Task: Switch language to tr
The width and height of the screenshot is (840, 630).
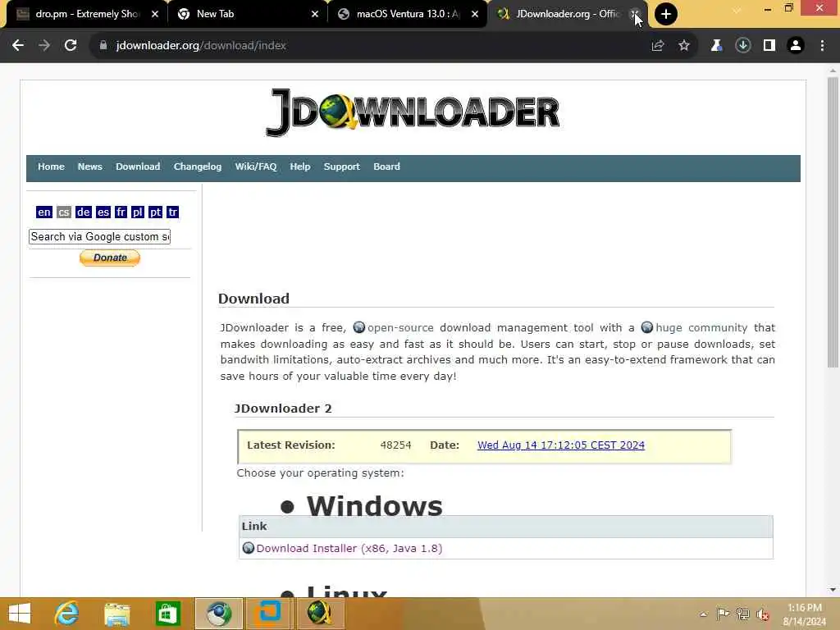Action: 172,212
